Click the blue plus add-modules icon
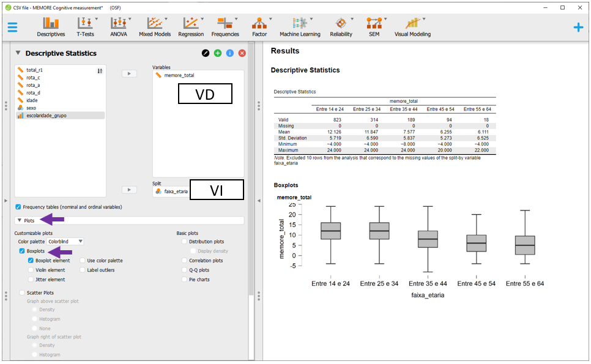Image resolution: width=591 pixels, height=364 pixels. pyautogui.click(x=578, y=28)
